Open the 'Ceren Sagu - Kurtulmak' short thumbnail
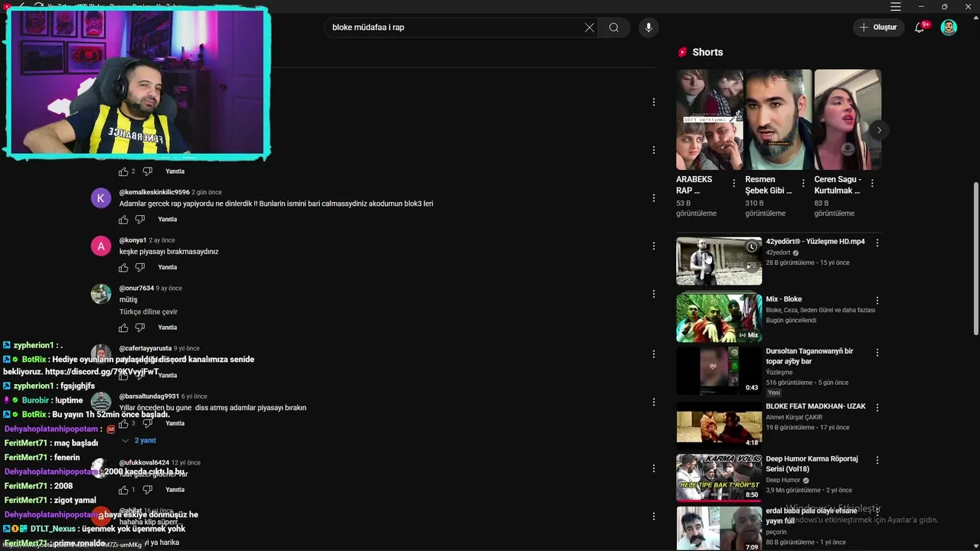The image size is (980, 551). point(848,119)
